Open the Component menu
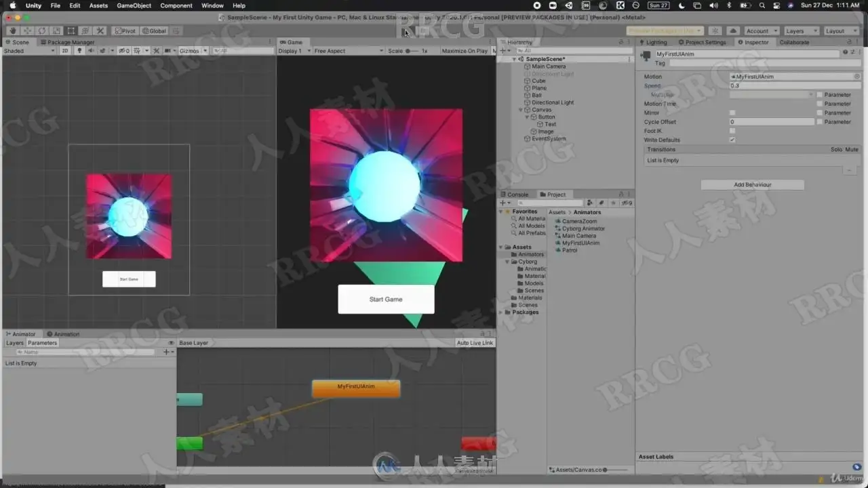Screen dimensions: 868x488 [x=176, y=5]
